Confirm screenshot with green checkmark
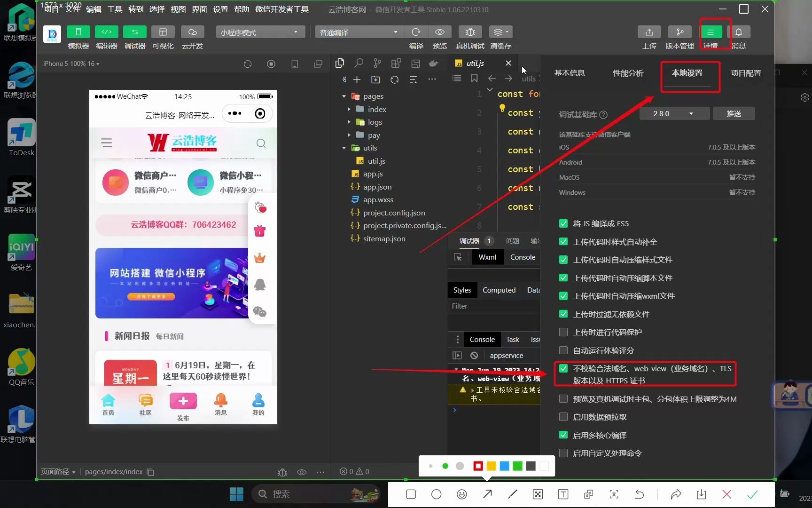This screenshot has height=508, width=812. tap(752, 494)
